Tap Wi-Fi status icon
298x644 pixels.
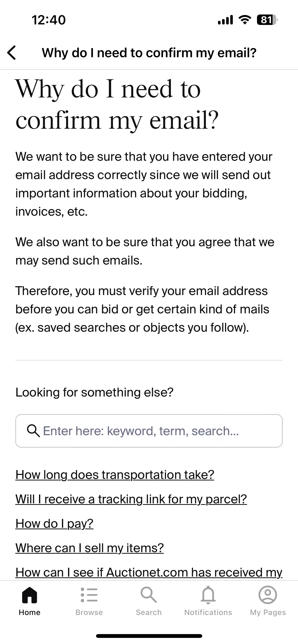point(245,20)
